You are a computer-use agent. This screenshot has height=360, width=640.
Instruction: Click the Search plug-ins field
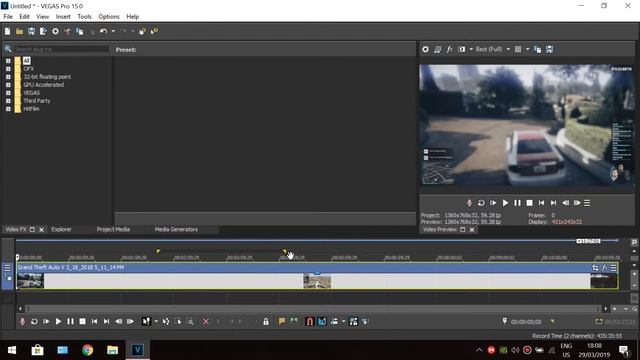coord(61,49)
